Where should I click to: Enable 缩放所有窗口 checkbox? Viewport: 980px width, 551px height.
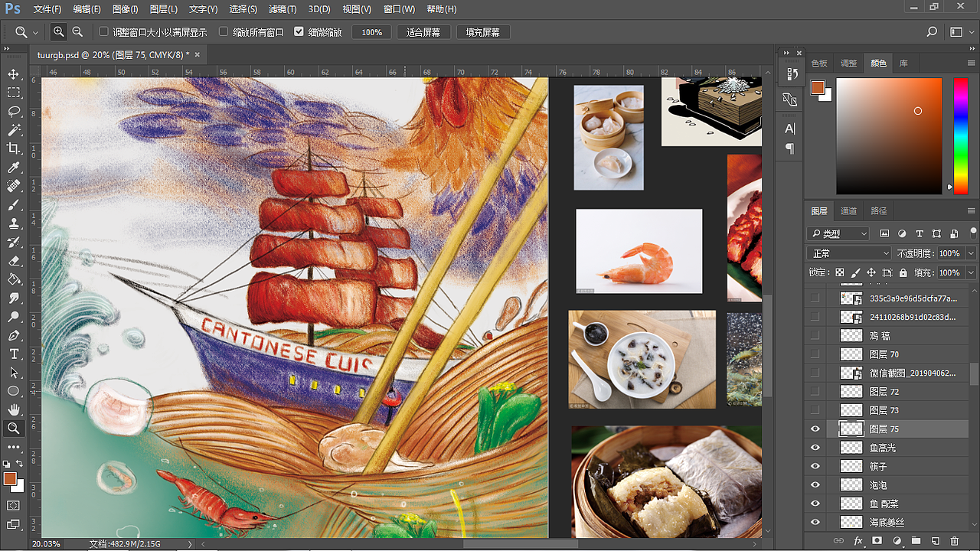(x=224, y=32)
